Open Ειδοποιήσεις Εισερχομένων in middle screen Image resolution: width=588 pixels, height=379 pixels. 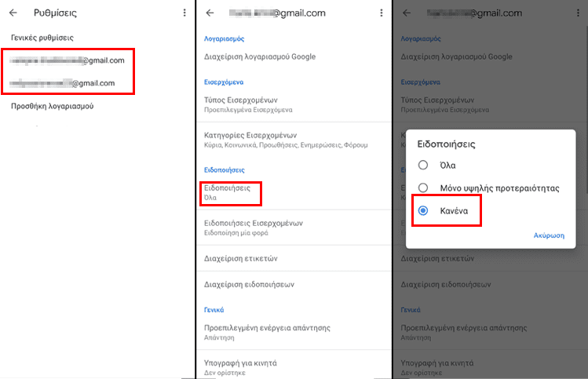294,228
